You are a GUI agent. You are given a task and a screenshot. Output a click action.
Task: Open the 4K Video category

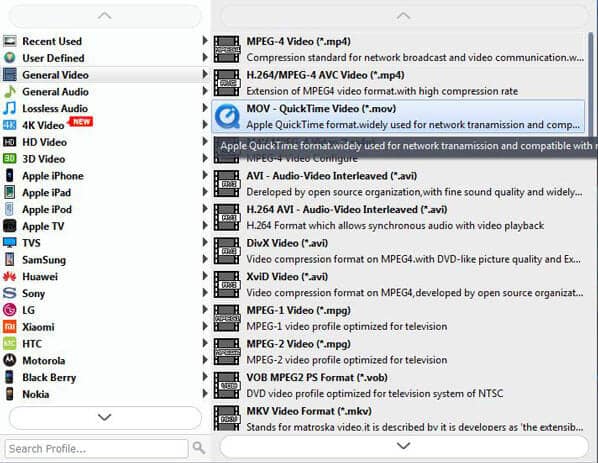tap(105, 125)
